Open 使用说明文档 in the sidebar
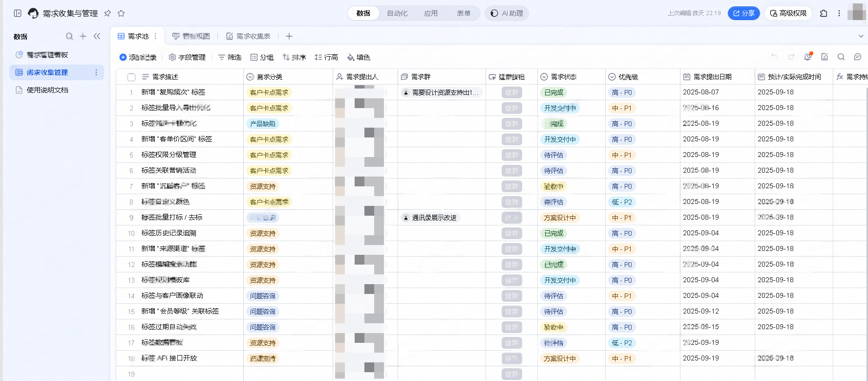Viewport: 868px width, 381px height. [47, 90]
